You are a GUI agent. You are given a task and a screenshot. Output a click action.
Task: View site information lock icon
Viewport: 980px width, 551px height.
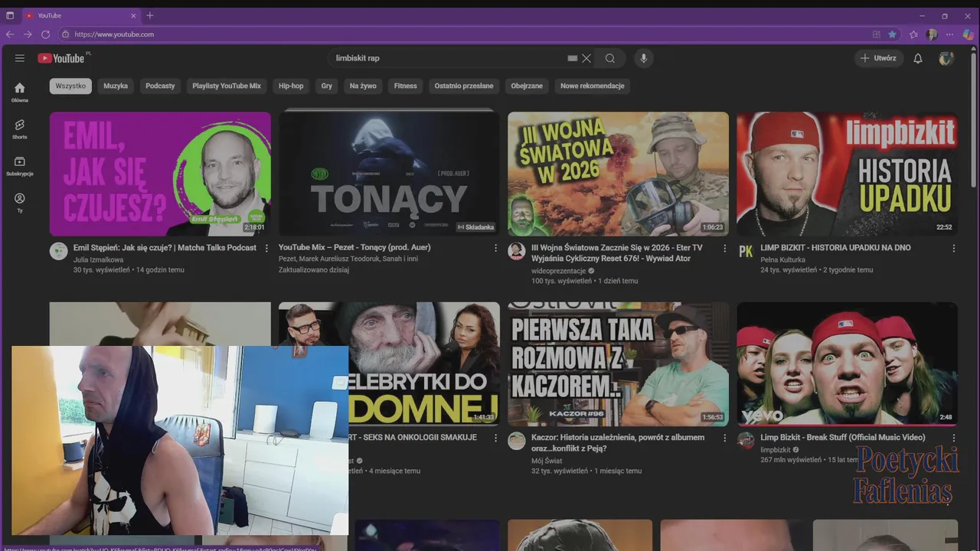tap(65, 34)
